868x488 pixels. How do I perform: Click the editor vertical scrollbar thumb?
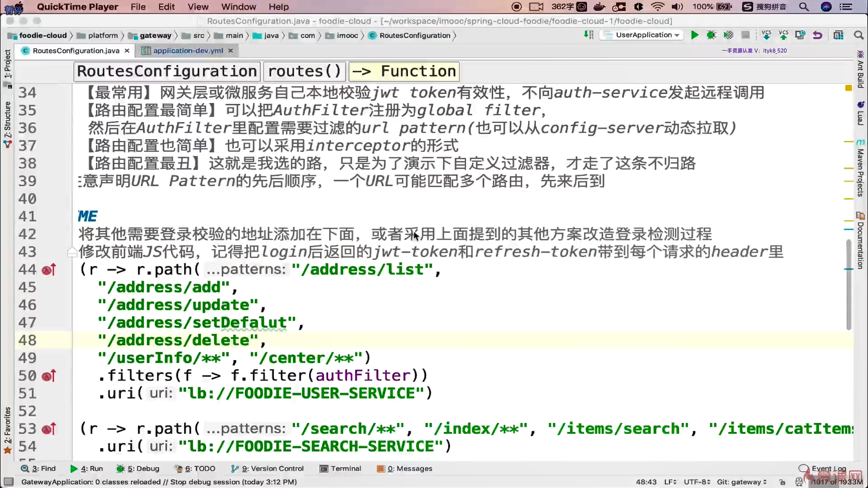click(x=849, y=285)
